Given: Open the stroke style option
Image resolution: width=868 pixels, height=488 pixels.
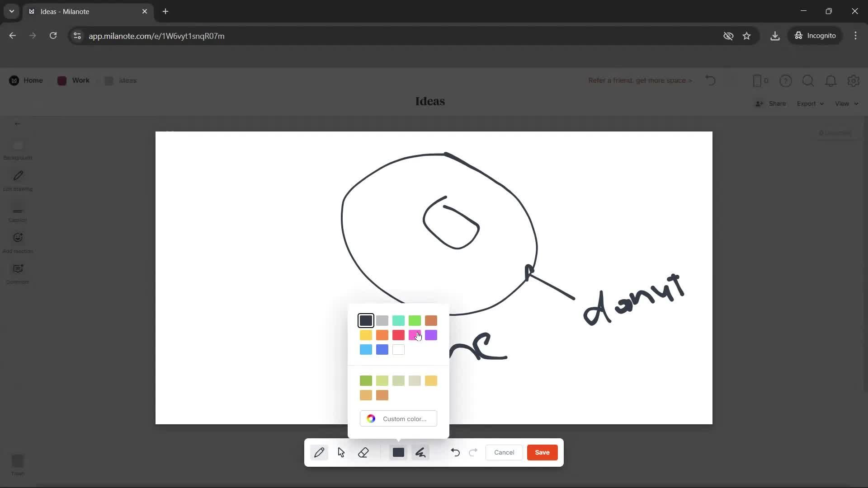Looking at the screenshot, I should (420, 452).
